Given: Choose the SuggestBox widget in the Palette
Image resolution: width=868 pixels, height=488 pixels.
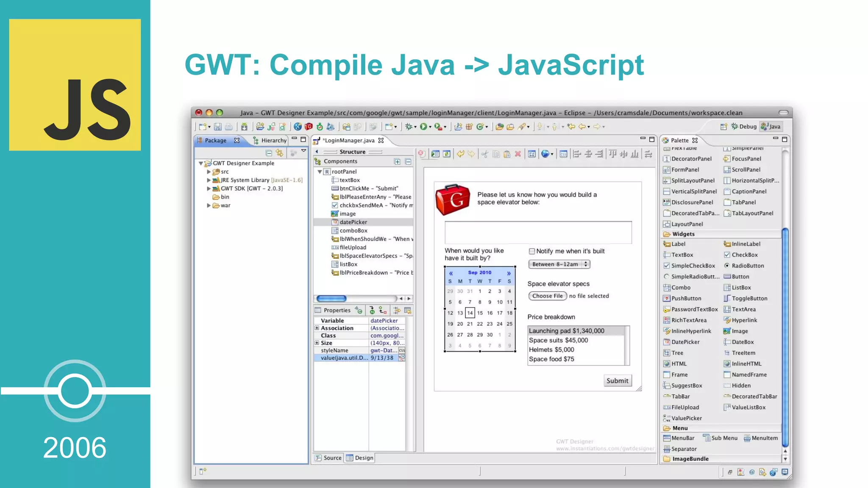Looking at the screenshot, I should tap(683, 385).
